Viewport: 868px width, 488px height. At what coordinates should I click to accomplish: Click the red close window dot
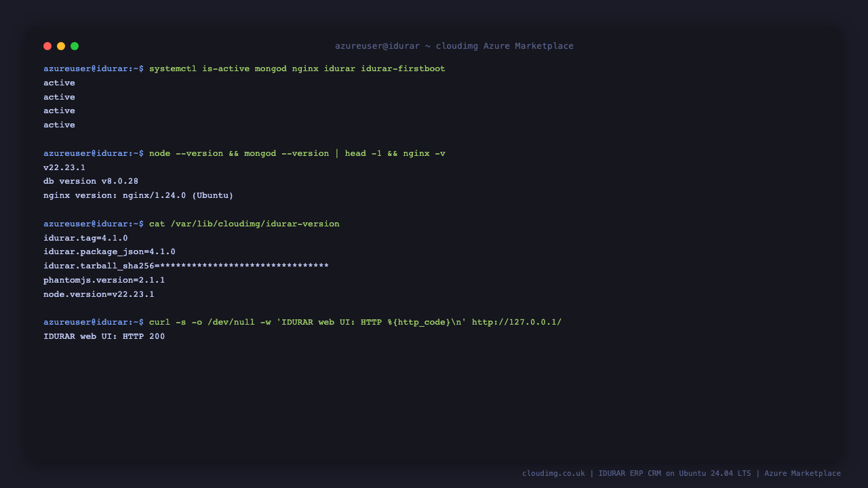click(x=47, y=46)
